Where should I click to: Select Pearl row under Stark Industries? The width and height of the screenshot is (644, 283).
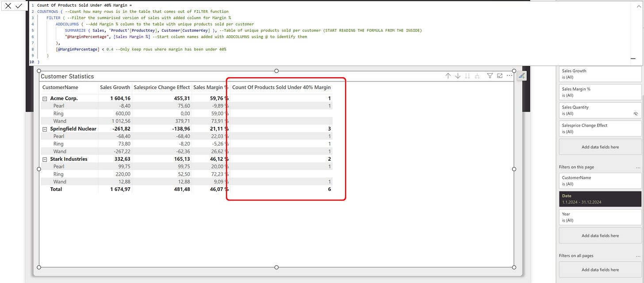(59, 167)
